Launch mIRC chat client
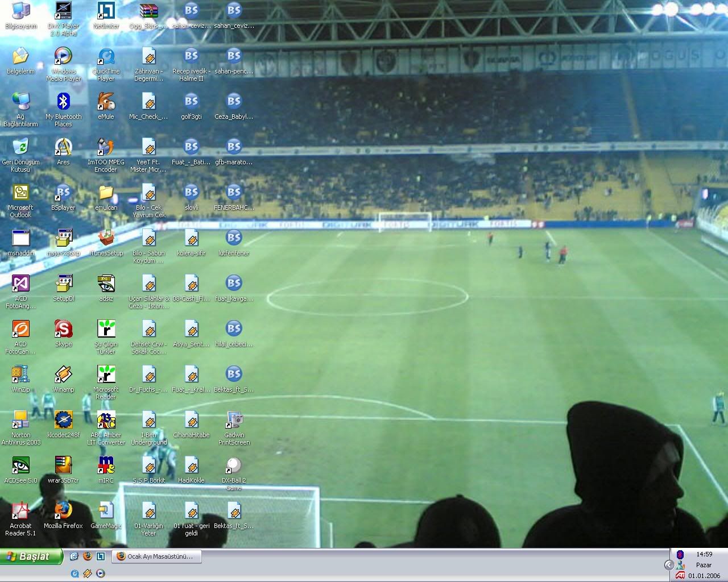 106,466
